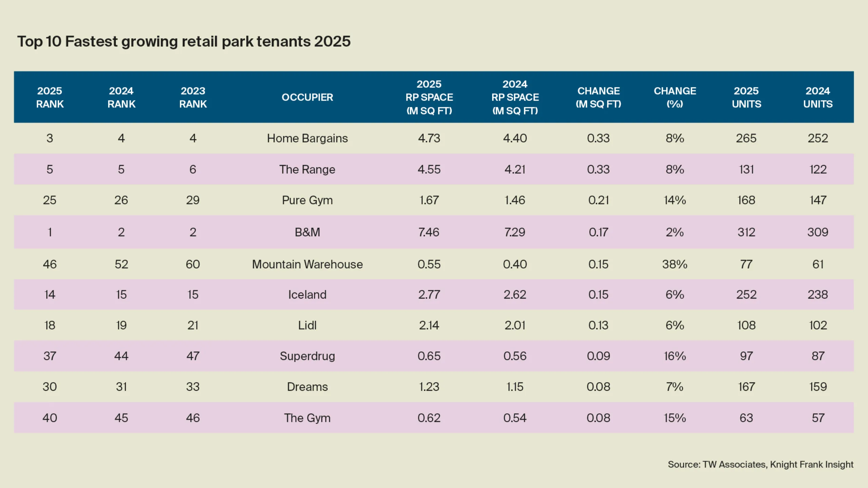Click B&M 2025 units value 312
The image size is (868, 488).
tap(746, 232)
